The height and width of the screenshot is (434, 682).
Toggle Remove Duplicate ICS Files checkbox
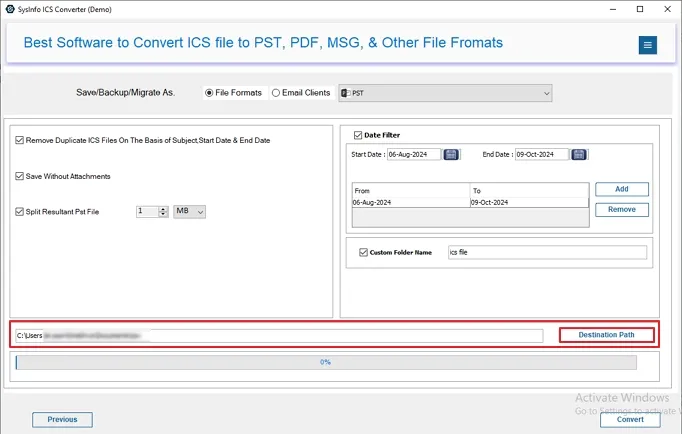click(20, 140)
